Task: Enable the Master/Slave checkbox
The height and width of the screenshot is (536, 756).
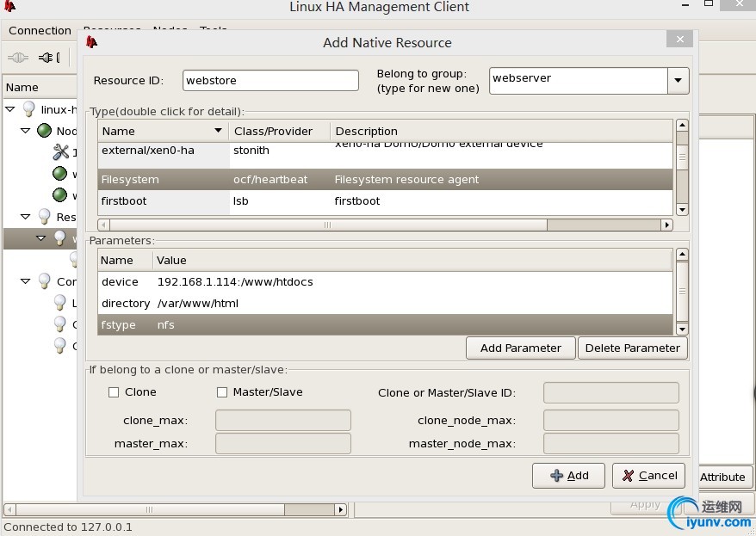Action: click(222, 392)
